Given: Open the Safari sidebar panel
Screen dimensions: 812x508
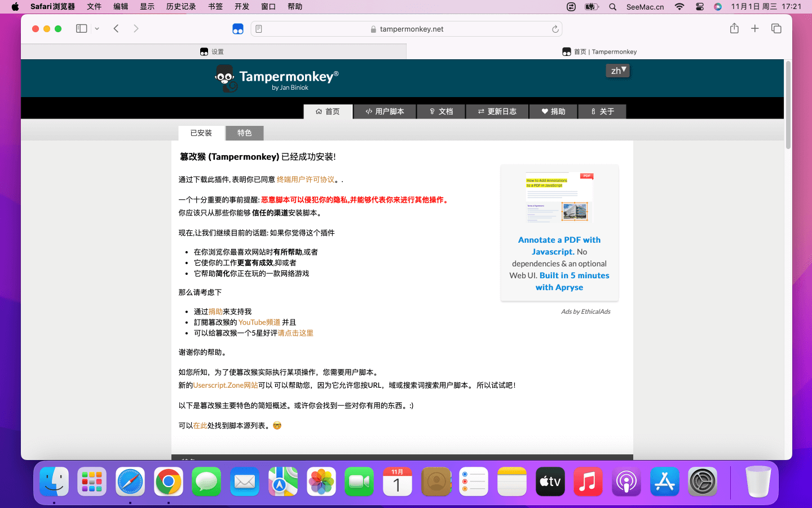Looking at the screenshot, I should pyautogui.click(x=81, y=29).
